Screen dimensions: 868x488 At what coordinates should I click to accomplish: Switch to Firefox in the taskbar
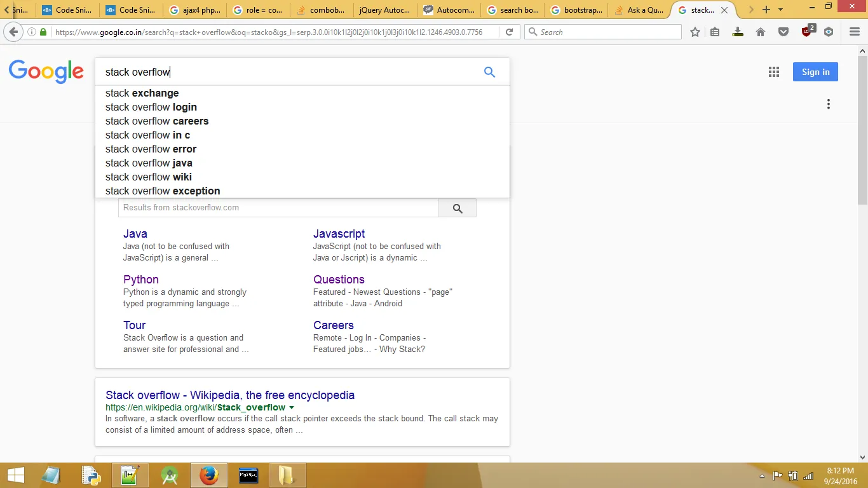coord(208,475)
